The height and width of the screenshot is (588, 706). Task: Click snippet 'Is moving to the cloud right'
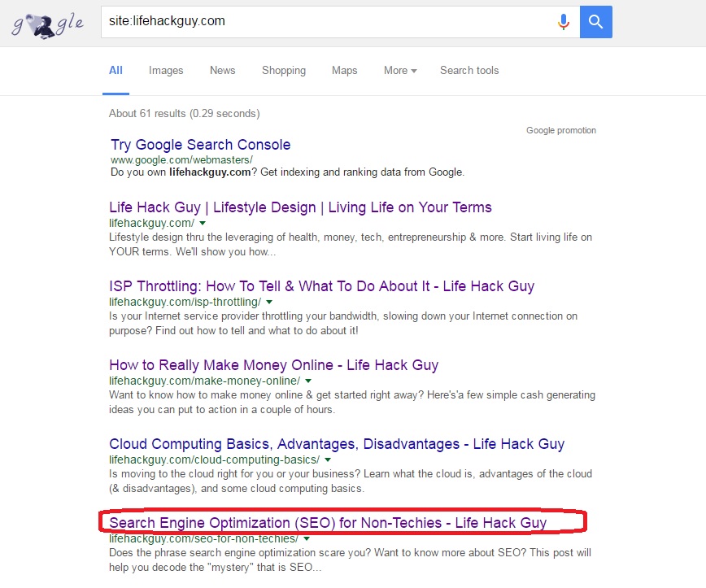click(351, 481)
